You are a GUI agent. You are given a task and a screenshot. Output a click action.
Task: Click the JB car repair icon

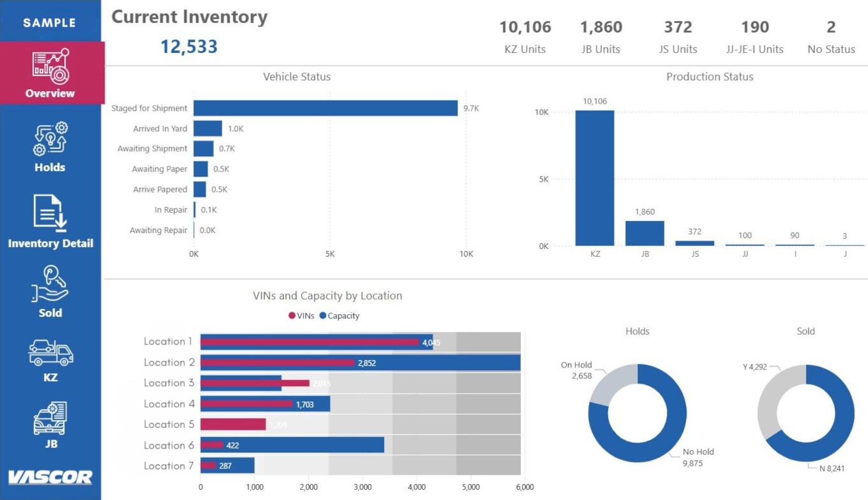pos(50,418)
